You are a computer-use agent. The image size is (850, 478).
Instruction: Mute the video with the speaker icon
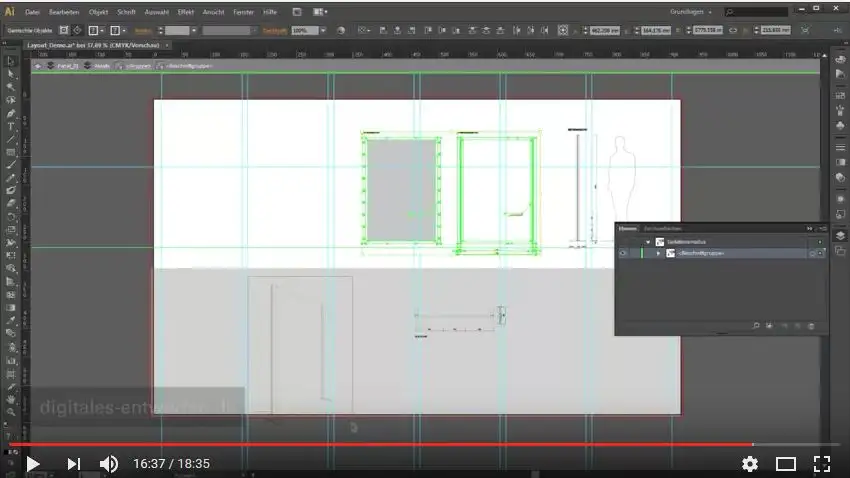click(109, 464)
